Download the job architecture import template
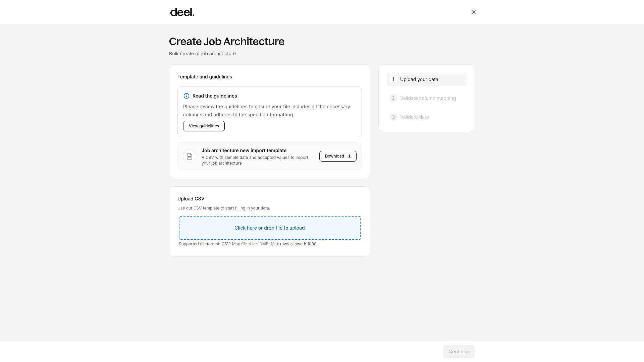 pos(338,156)
